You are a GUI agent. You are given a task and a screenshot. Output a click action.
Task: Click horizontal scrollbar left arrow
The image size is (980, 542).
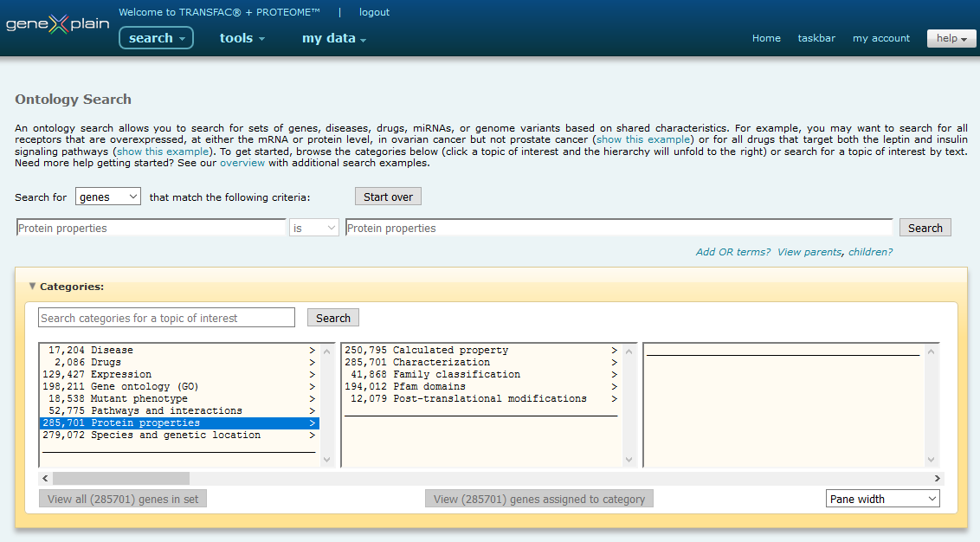[45, 478]
